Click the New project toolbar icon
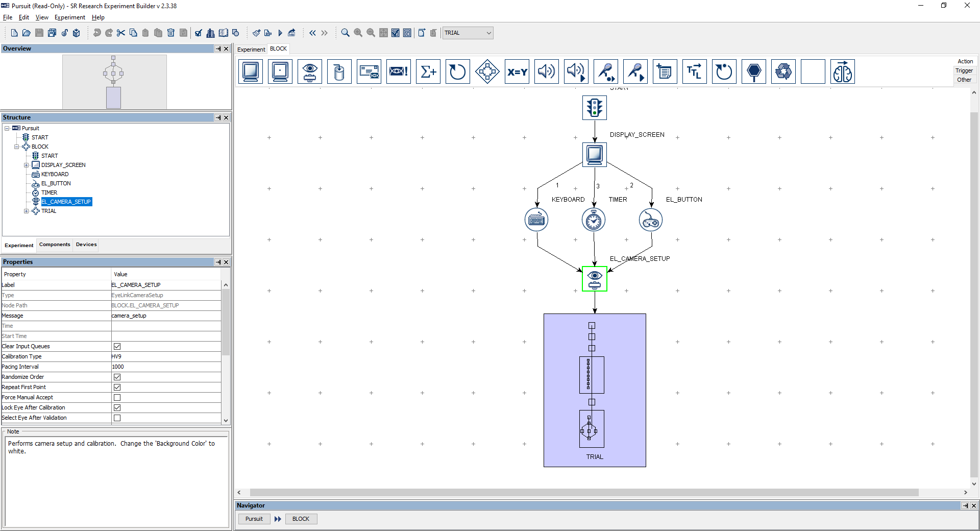This screenshot has width=980, height=531. 14,33
